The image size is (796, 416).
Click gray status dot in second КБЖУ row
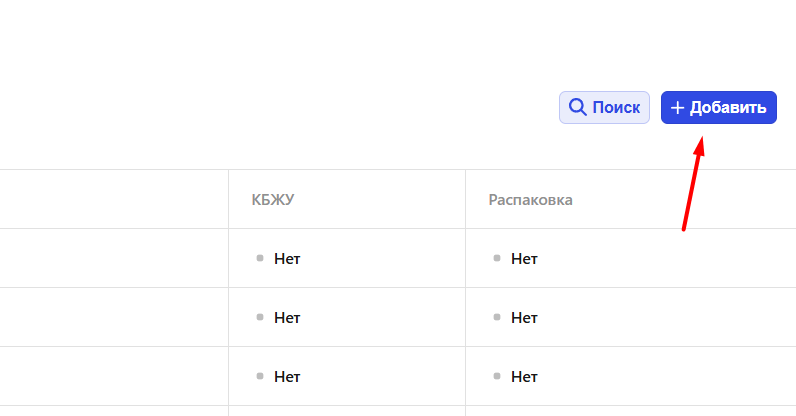(260, 317)
